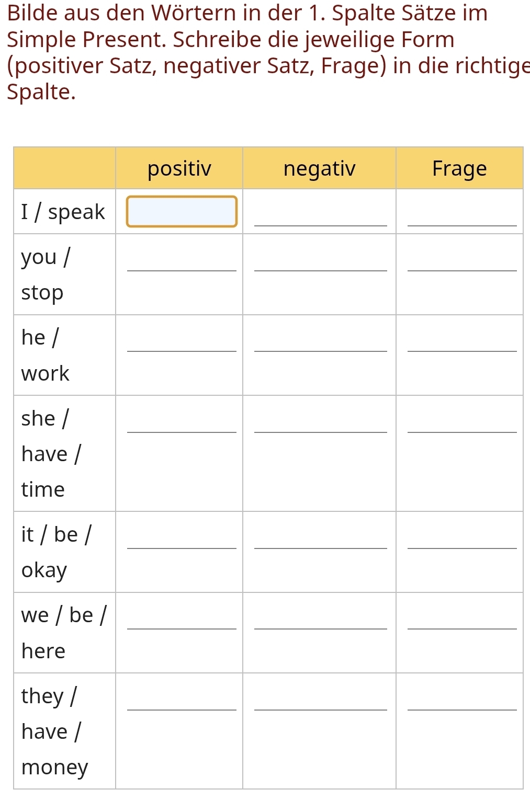The image size is (530, 812).
Task: Focus Frage blank for 'we / be / here'
Action: (462, 615)
